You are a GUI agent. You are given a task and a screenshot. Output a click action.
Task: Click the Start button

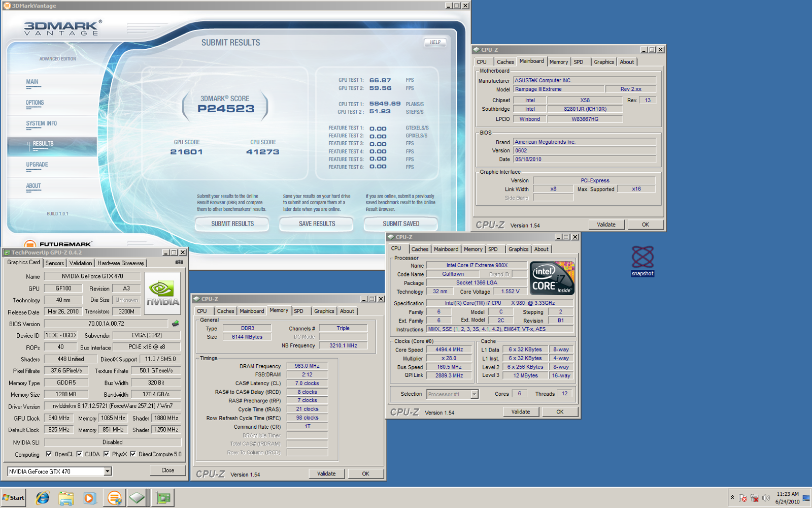click(x=13, y=498)
